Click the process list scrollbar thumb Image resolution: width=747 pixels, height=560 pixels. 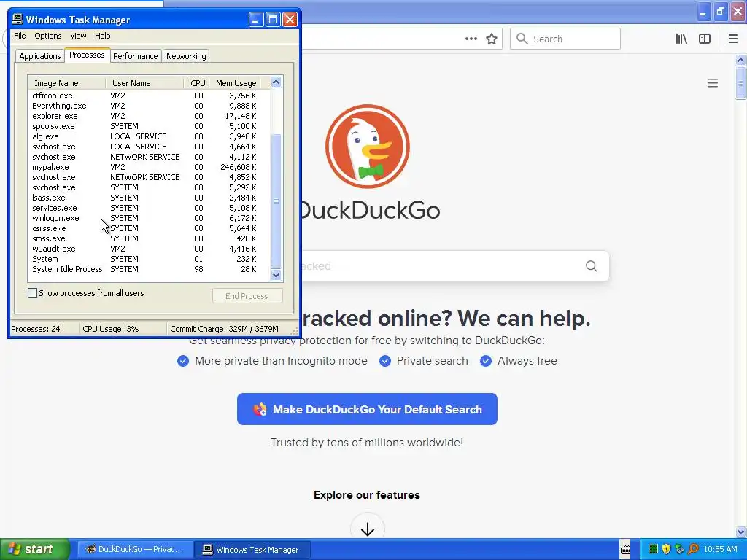276,201
